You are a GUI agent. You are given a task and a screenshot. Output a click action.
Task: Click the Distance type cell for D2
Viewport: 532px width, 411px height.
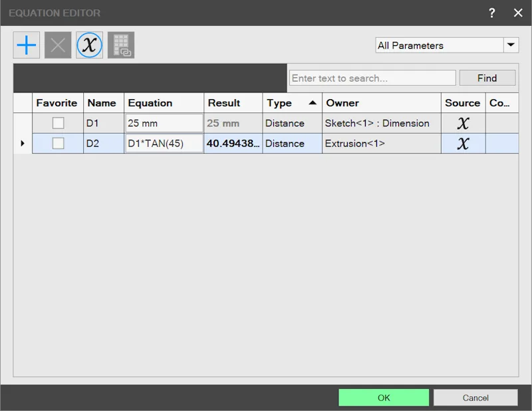[292, 144]
